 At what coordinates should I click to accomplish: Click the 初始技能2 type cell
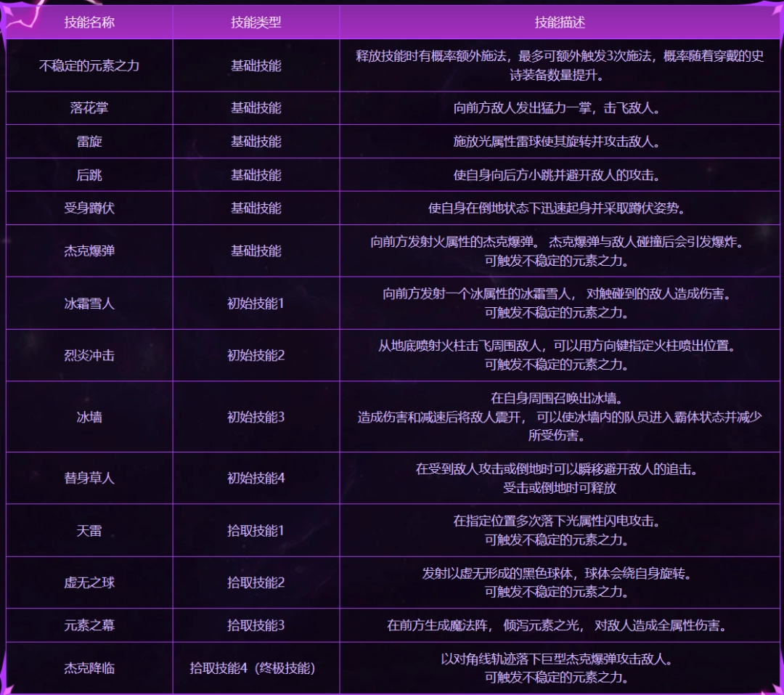tap(256, 356)
